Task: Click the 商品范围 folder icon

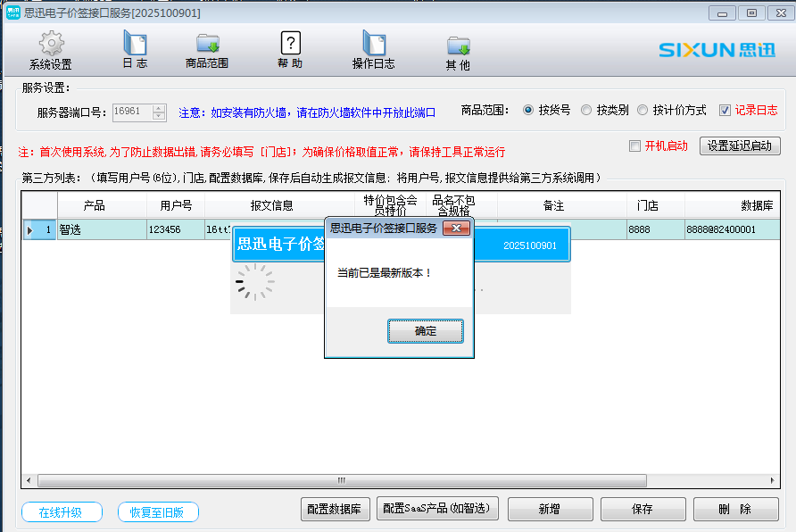Action: 207,44
